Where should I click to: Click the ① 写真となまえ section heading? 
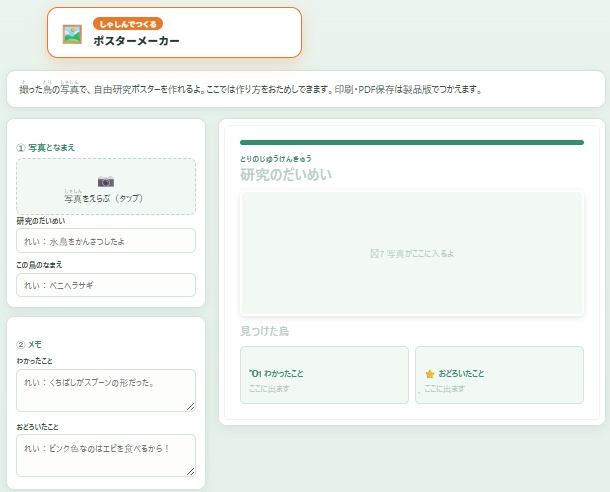[46, 148]
